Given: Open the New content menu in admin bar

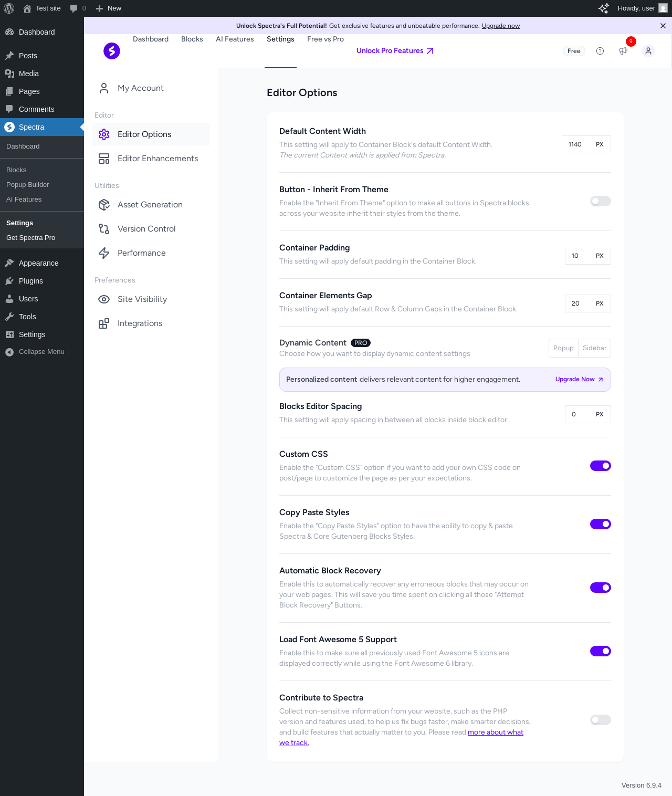Looking at the screenshot, I should (109, 8).
